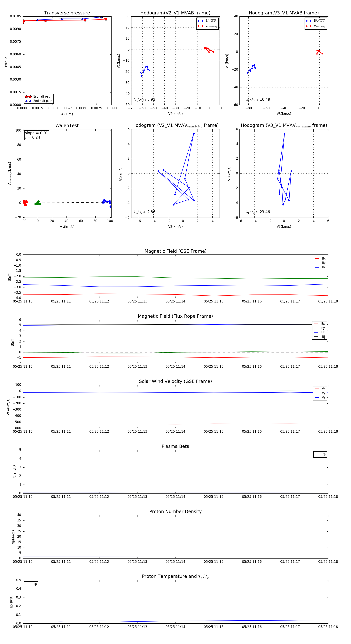
Task: Click the B/√μ0ρ legend in V2_V1 MVAB hodogram
Action: pyautogui.click(x=207, y=21)
